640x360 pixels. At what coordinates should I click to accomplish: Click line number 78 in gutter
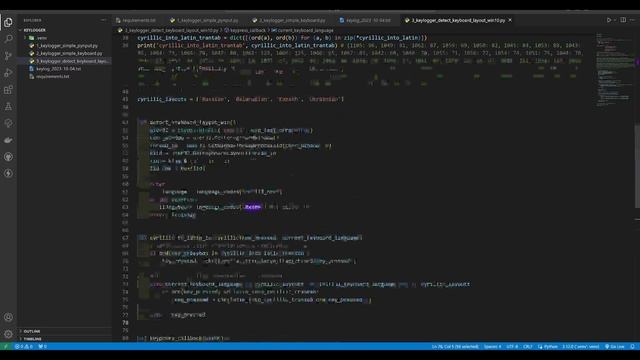[x=125, y=322]
